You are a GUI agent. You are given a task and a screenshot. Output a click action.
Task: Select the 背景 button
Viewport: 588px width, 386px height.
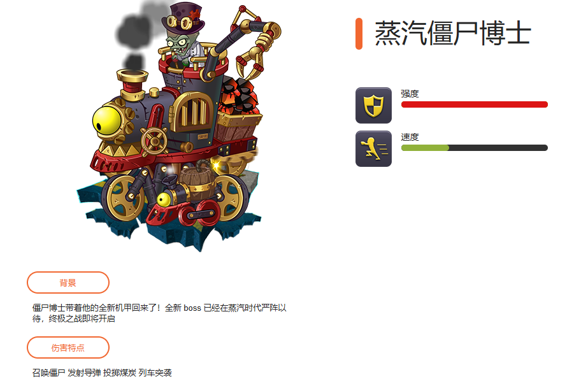tap(68, 282)
